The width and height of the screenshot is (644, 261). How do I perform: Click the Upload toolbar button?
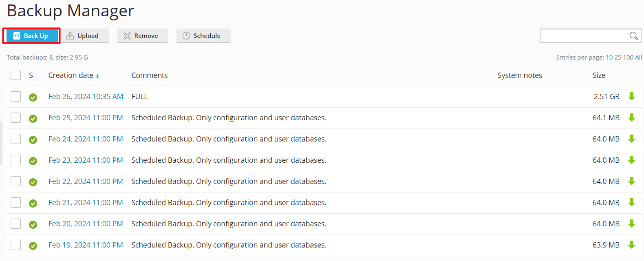pyautogui.click(x=84, y=36)
